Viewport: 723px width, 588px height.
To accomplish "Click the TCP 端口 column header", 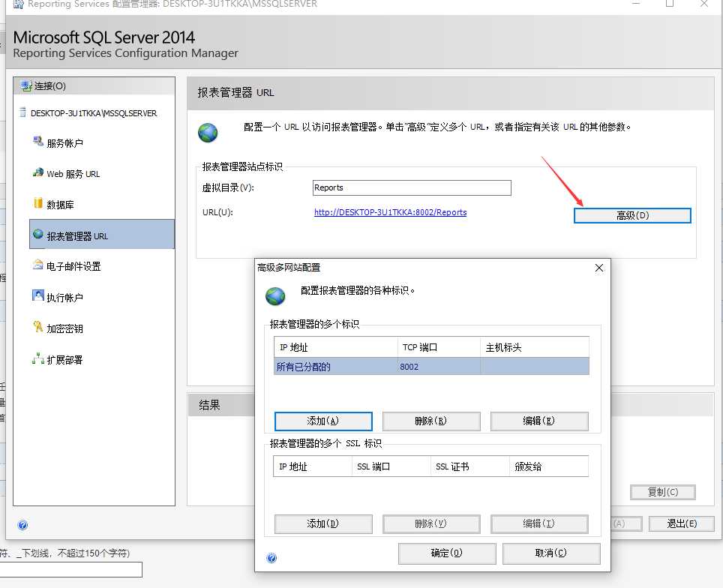I will tap(439, 347).
